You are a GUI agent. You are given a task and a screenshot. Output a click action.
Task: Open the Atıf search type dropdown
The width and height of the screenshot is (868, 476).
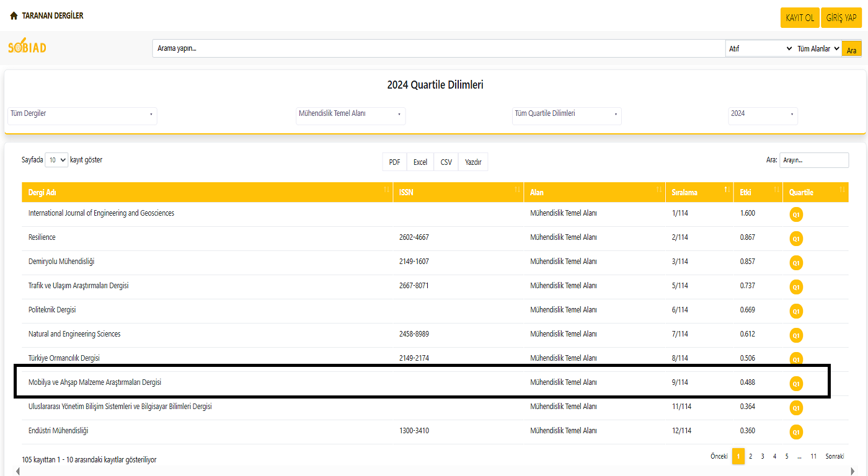pyautogui.click(x=760, y=48)
